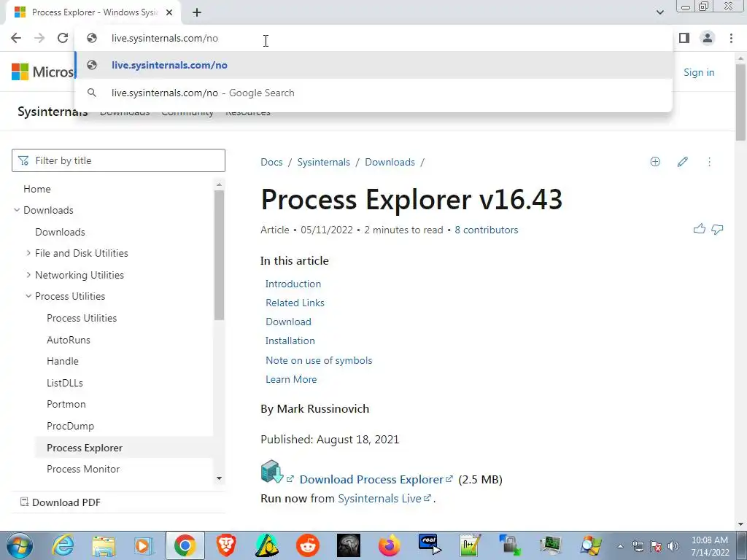Go to the Sysinternals breadcrumb

click(x=323, y=163)
